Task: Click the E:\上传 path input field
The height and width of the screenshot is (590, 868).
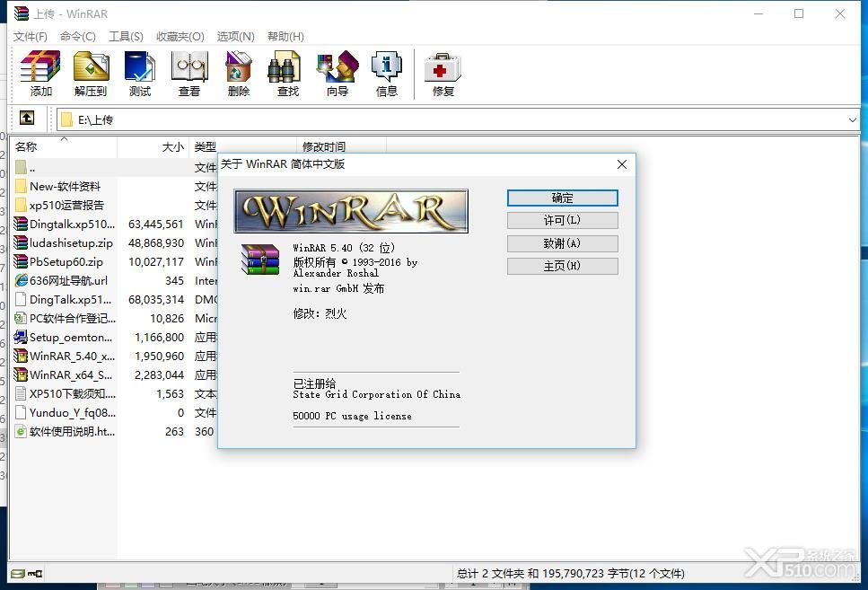Action: [457, 119]
